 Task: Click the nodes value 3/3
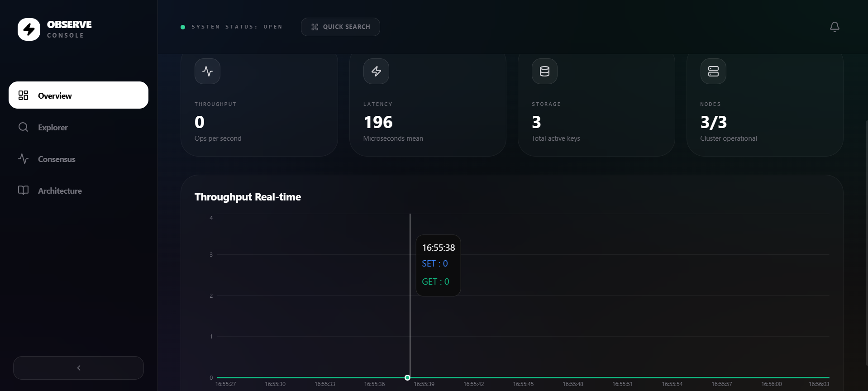pos(713,122)
